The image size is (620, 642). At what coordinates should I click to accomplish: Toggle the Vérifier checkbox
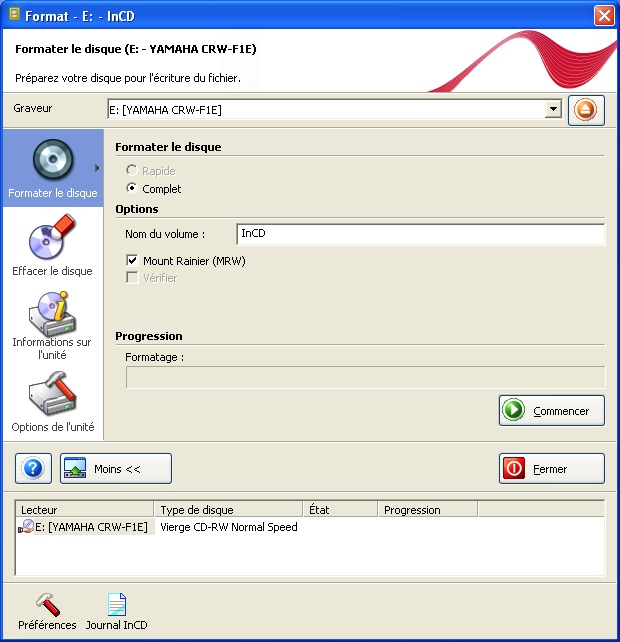(x=132, y=278)
